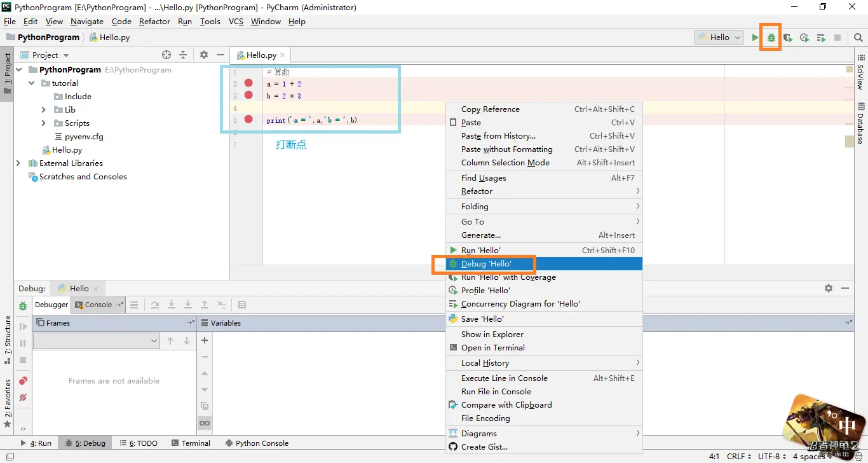Click Step Over icon in debugger toolbar
Viewport: 868px width, 463px height.
[x=155, y=305]
